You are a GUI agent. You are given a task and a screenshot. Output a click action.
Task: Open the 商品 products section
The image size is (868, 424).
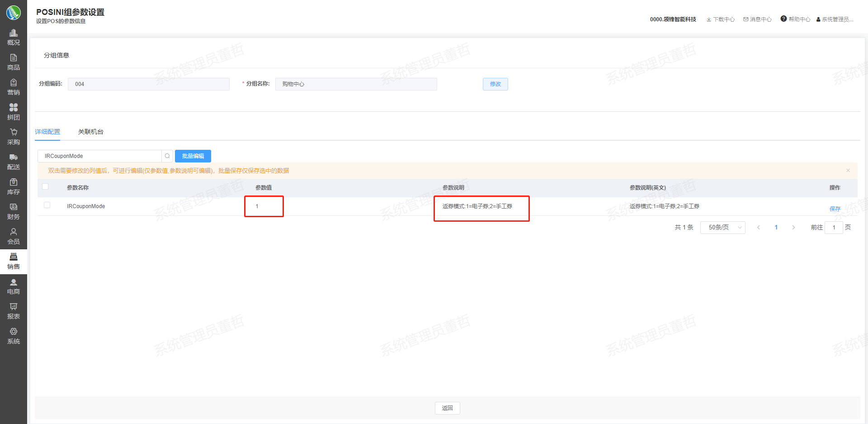[14, 62]
